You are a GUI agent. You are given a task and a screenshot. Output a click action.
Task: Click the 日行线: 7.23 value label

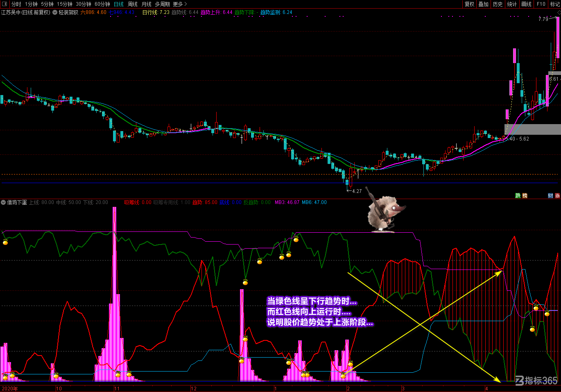pyautogui.click(x=156, y=12)
